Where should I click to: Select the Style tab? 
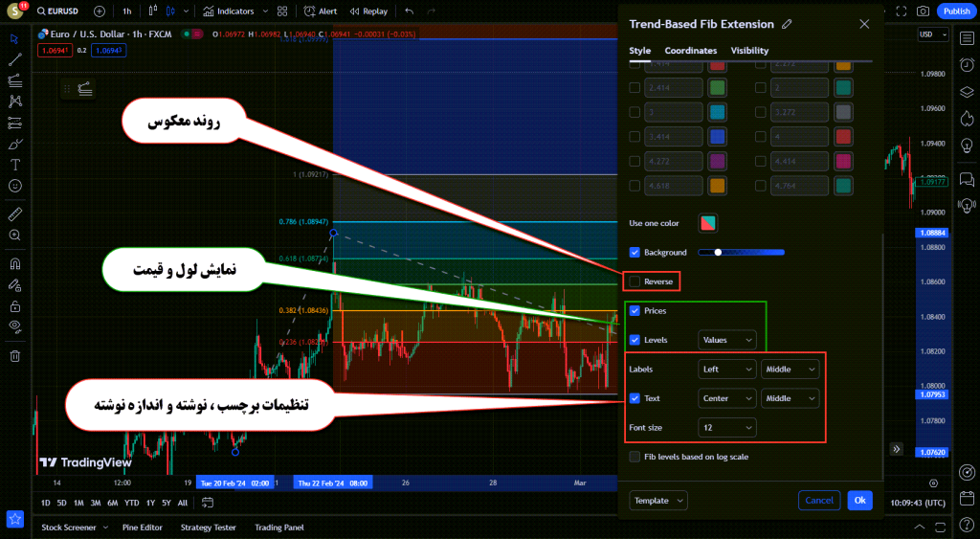tap(639, 51)
